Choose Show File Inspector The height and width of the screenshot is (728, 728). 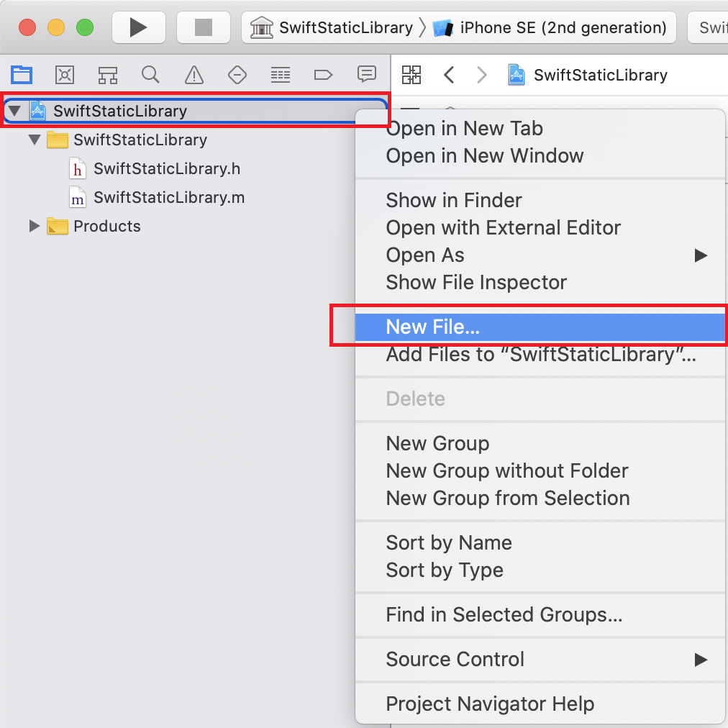[x=540, y=283]
